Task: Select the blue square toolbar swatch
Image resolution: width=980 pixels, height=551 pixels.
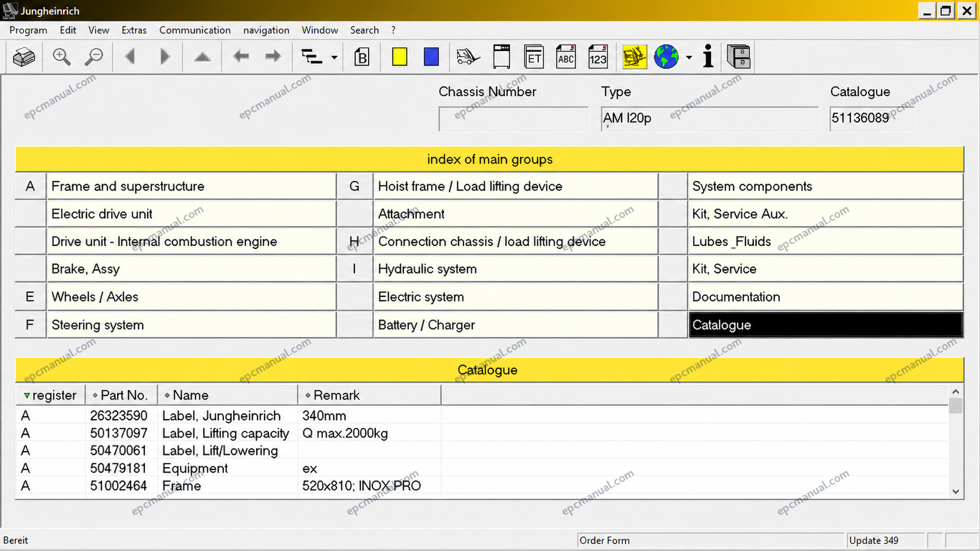Action: 431,57
